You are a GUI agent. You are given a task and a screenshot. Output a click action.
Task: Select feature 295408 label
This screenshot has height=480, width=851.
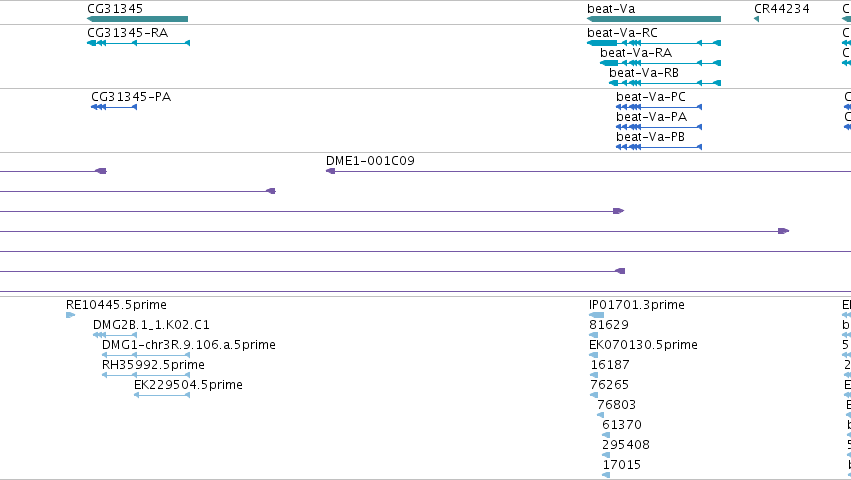point(626,445)
